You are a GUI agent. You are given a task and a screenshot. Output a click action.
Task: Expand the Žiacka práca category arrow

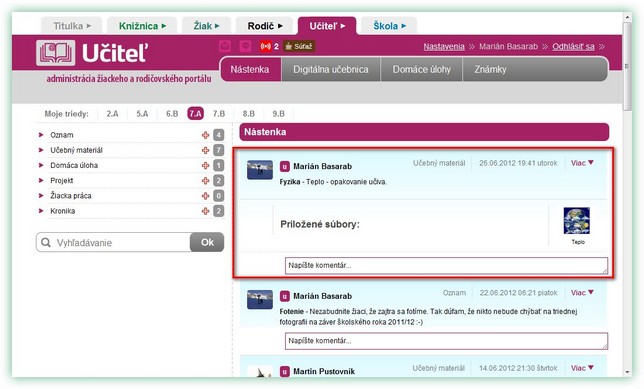click(41, 196)
